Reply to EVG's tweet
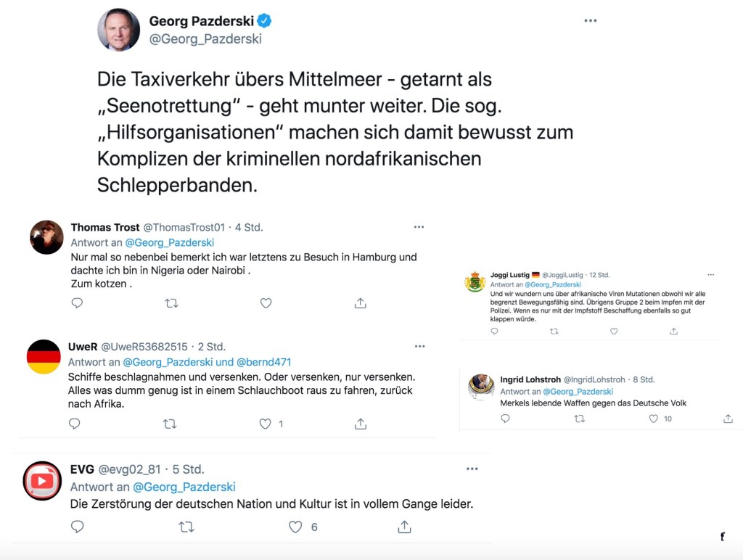Image resolution: width=743 pixels, height=560 pixels. pos(78,527)
